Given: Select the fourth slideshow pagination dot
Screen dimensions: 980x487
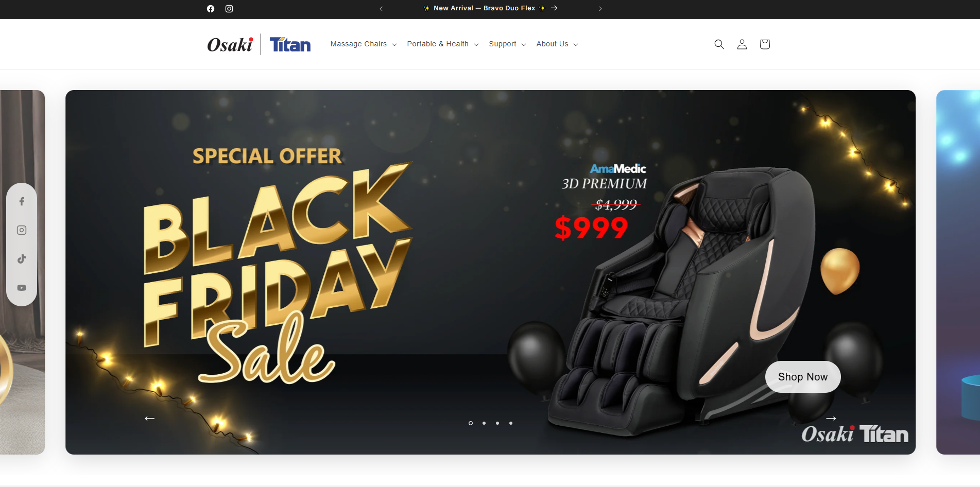Looking at the screenshot, I should 511,423.
